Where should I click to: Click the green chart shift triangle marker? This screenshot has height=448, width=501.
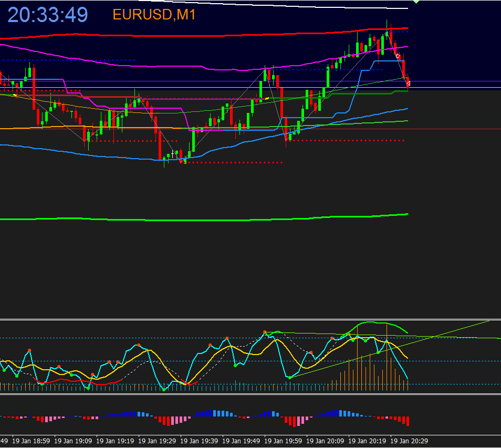(416, 2)
